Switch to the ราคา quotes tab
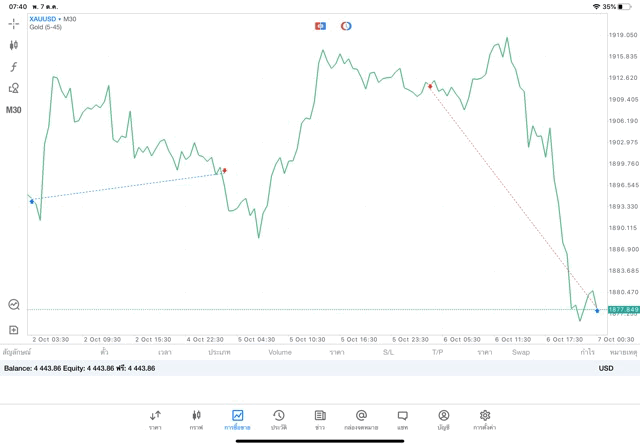640x447 pixels. pos(155,419)
